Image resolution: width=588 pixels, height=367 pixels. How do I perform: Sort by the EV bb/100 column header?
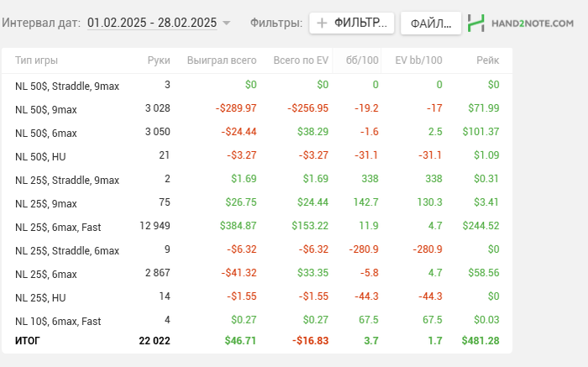[418, 60]
